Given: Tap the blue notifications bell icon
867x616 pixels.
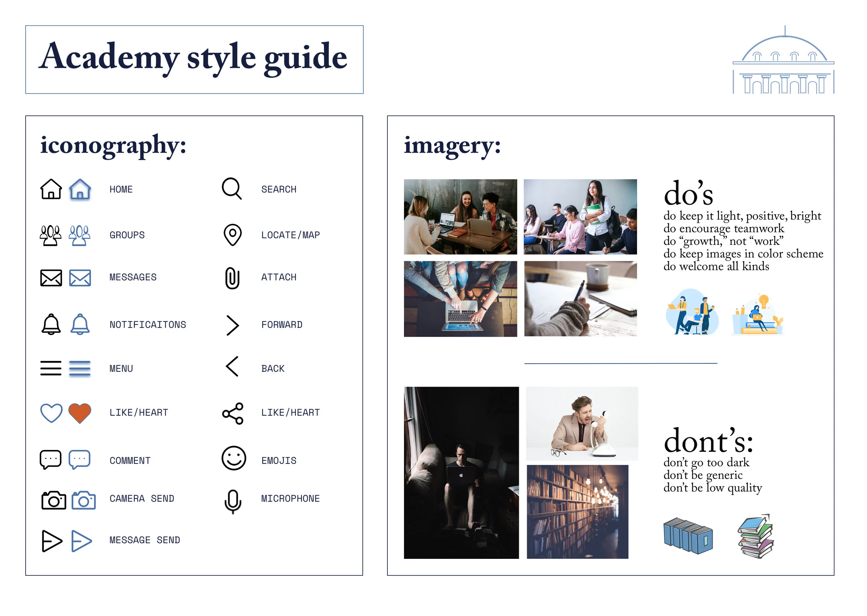Looking at the screenshot, I should 80,324.
